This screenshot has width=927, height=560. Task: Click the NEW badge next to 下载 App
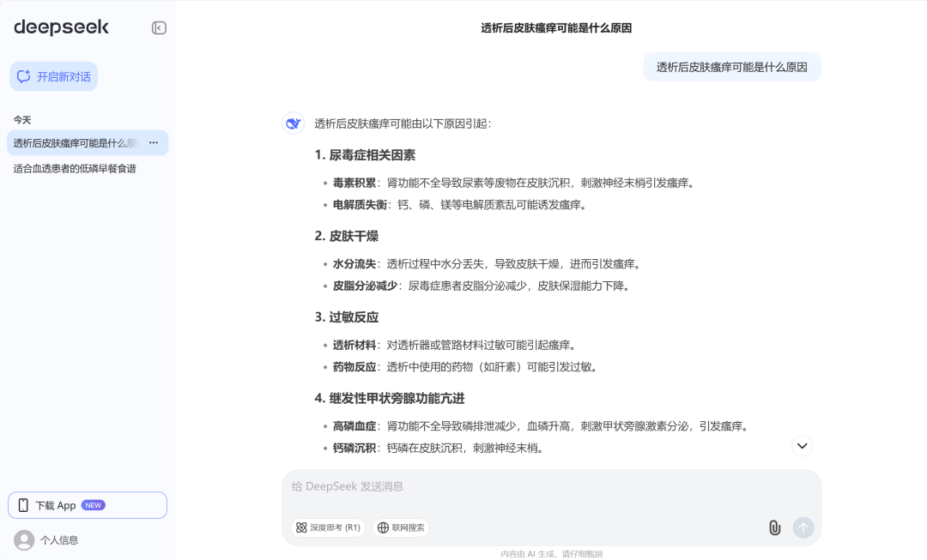pyautogui.click(x=94, y=505)
